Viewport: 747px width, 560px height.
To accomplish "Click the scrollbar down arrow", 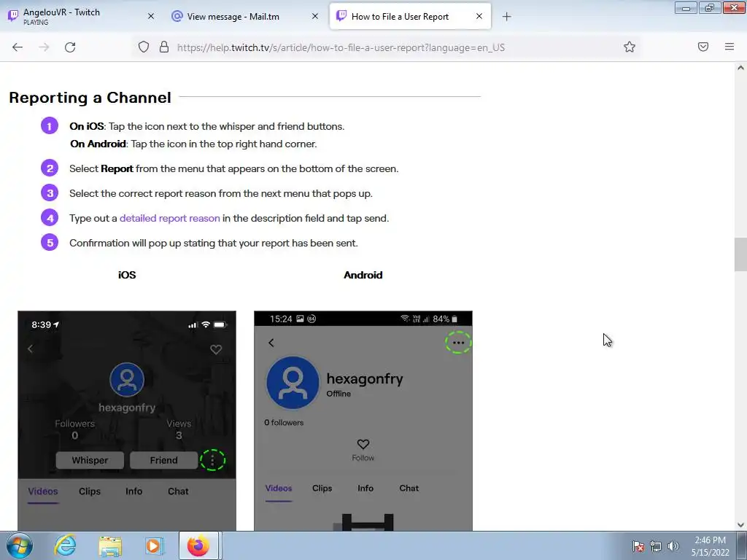I will (x=740, y=525).
